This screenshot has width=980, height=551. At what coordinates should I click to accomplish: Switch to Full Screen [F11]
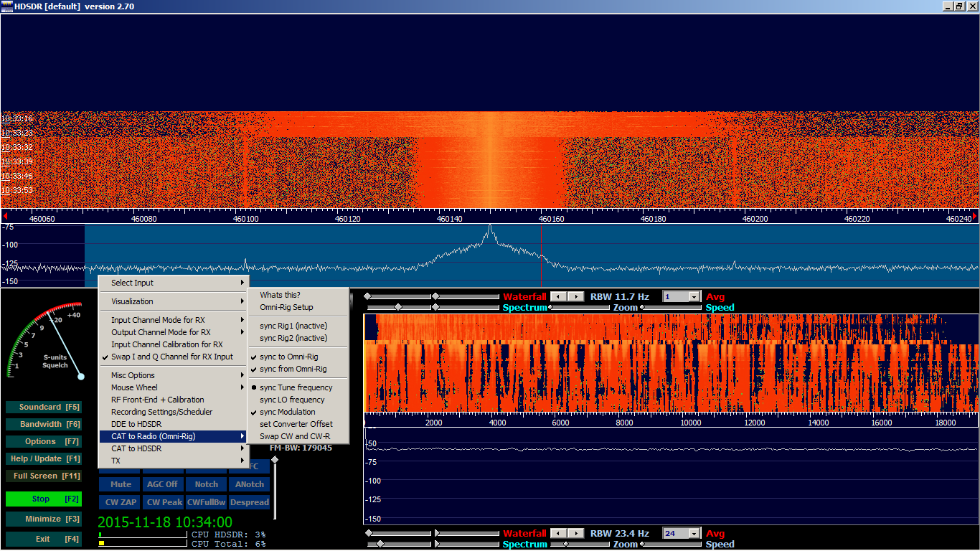pyautogui.click(x=44, y=476)
